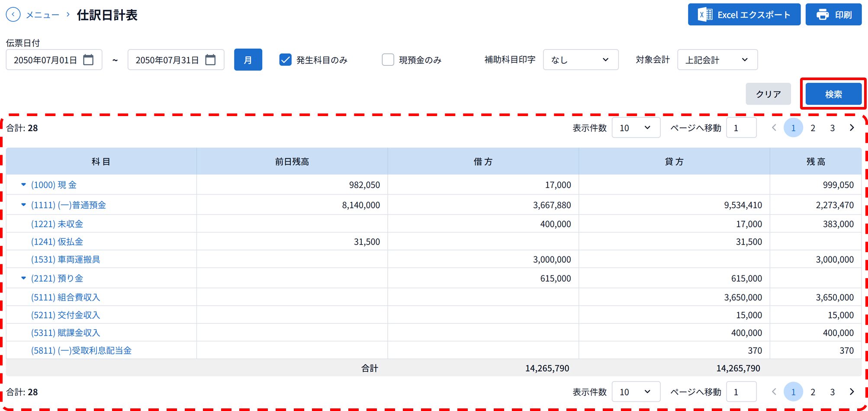Click the top ページへ移動 input field
Screen dimensions: 868x411
coord(741,128)
